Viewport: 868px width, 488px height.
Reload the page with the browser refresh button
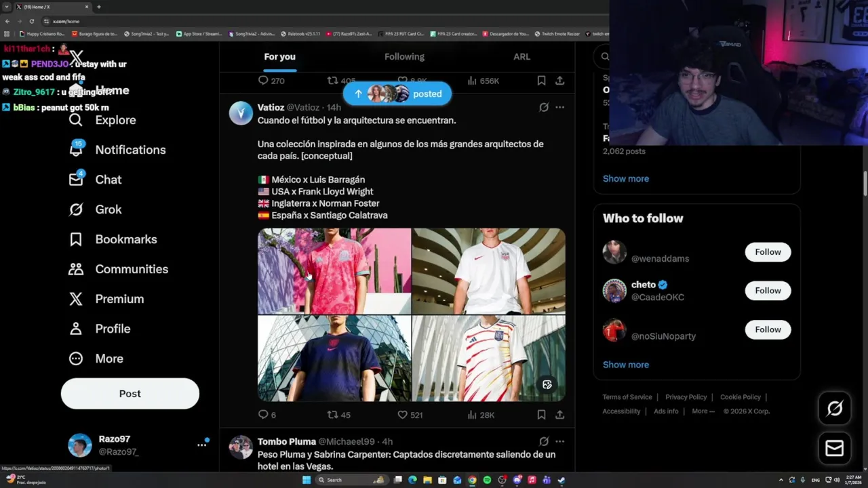(x=31, y=21)
